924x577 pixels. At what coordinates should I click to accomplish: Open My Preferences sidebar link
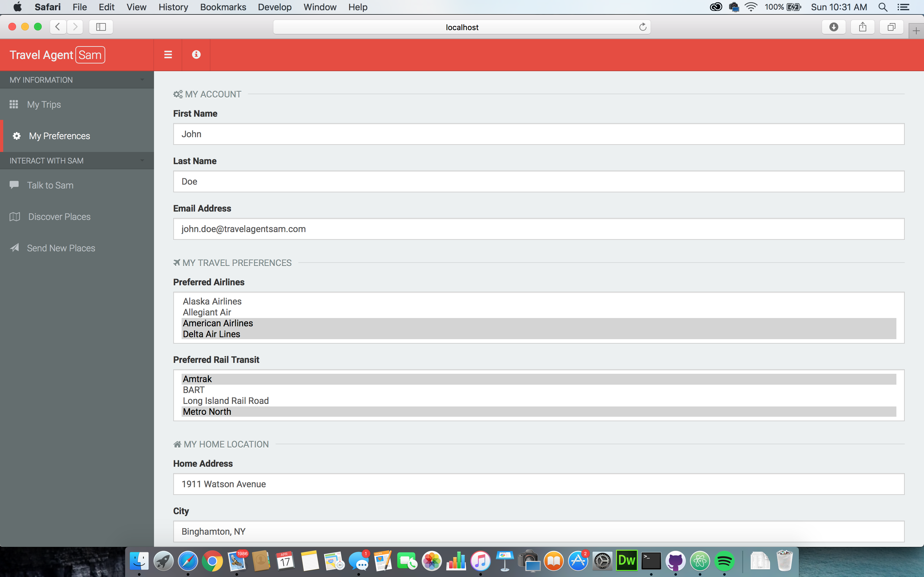59,136
